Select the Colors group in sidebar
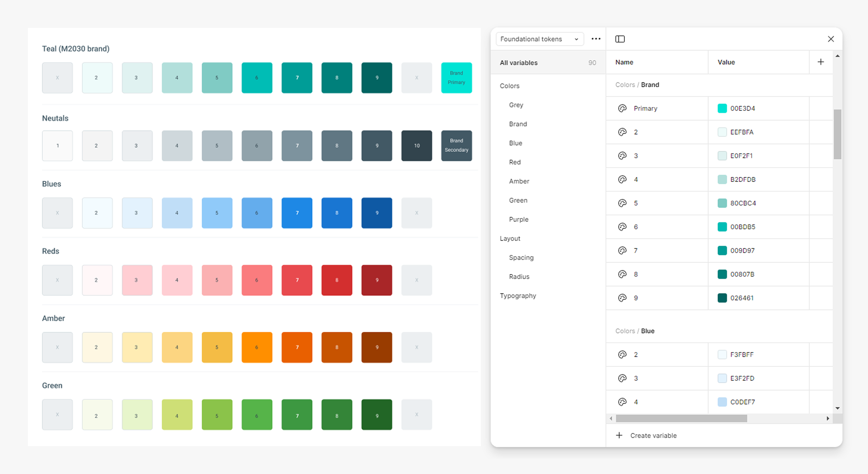This screenshot has height=474, width=868. coord(510,86)
